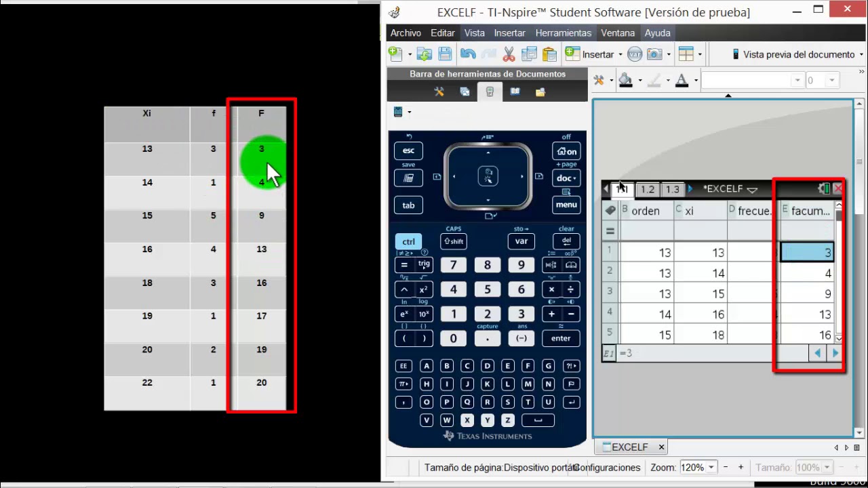Select the EXCELF document tab at bottom
The image size is (868, 488).
630,447
